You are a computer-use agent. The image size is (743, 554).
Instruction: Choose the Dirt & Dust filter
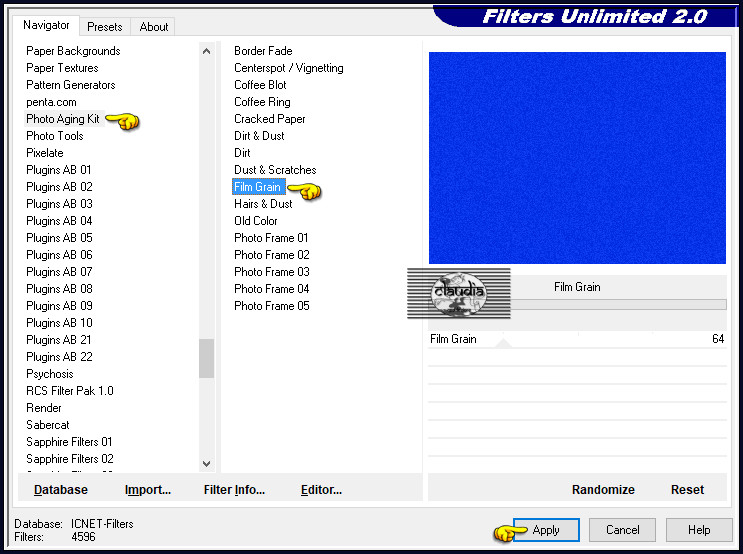pyautogui.click(x=259, y=136)
